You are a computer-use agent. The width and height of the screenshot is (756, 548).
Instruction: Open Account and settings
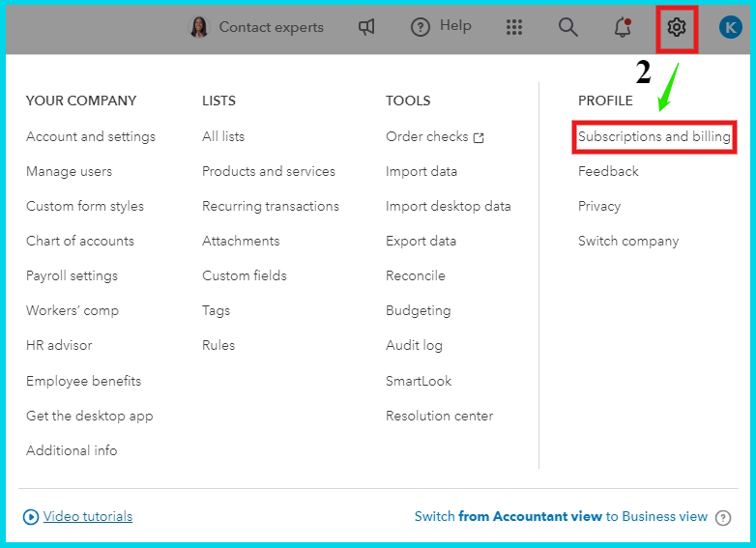pos(91,136)
